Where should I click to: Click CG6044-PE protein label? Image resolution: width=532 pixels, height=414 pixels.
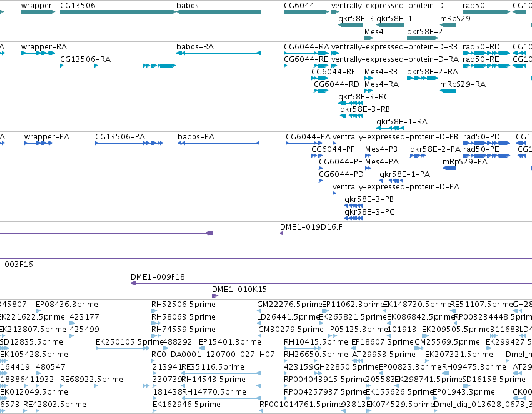click(x=341, y=162)
